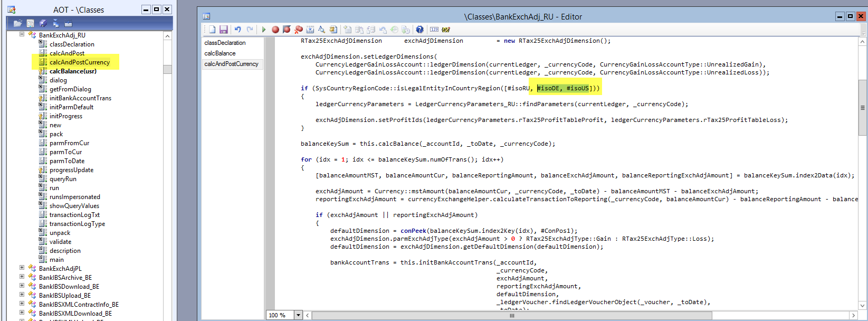Viewport: 868px width, 321px height.
Task: Collapse the BankExchAdj_RU class node
Action: [x=22, y=34]
